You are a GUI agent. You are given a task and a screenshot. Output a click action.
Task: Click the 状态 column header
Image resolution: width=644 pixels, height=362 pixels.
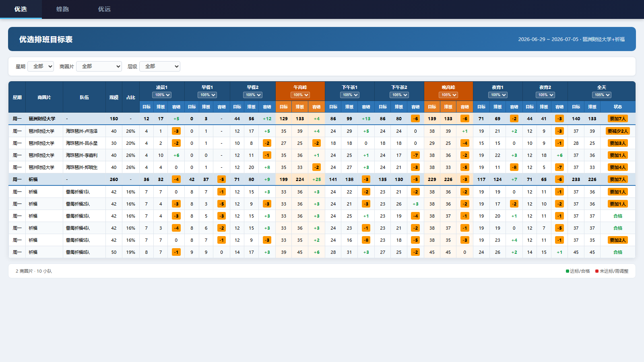618,107
